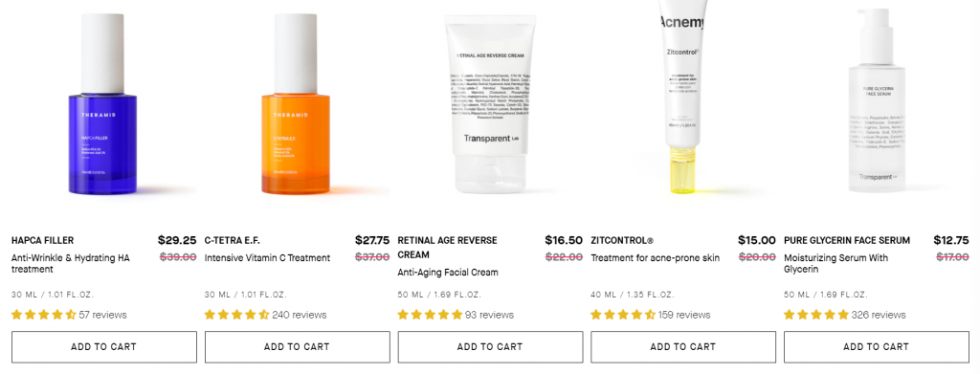Open the 57 reviews star rating for HAPCA Filler
The height and width of the screenshot is (374, 980).
click(x=69, y=315)
